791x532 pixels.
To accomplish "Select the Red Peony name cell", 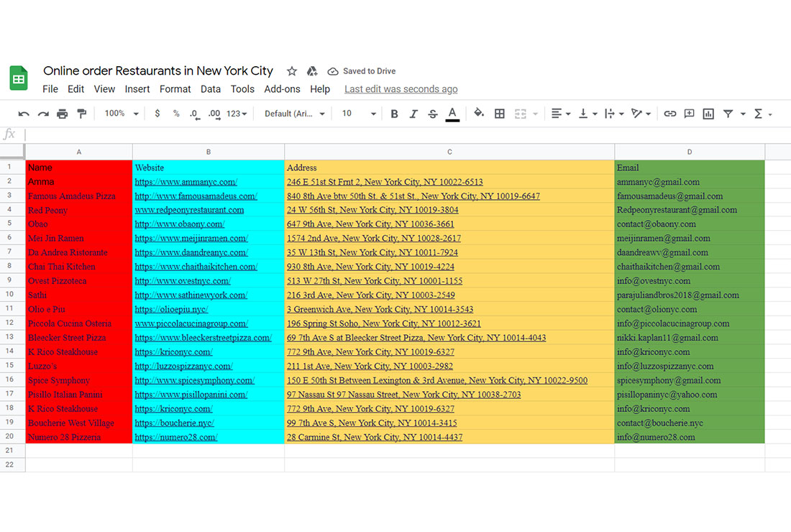I will (78, 210).
